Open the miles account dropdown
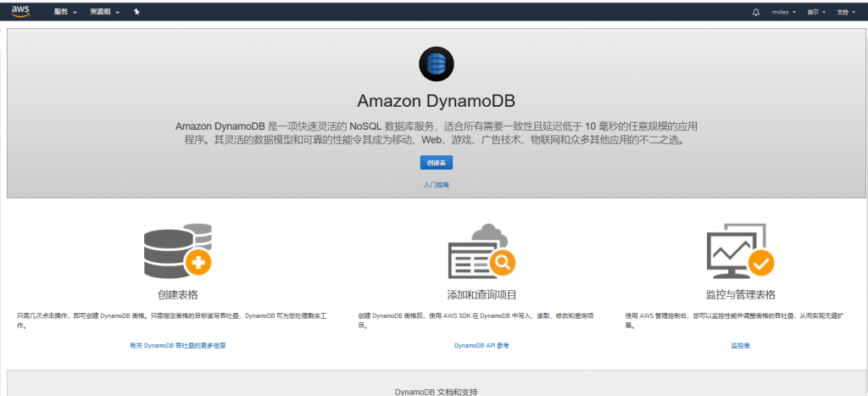The image size is (868, 396). point(784,12)
